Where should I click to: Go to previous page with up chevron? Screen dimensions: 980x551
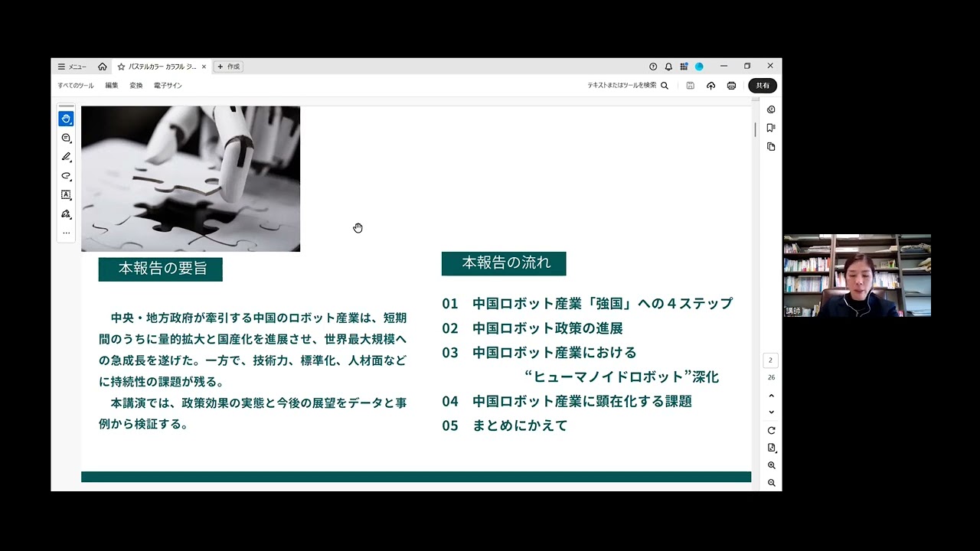[771, 396]
